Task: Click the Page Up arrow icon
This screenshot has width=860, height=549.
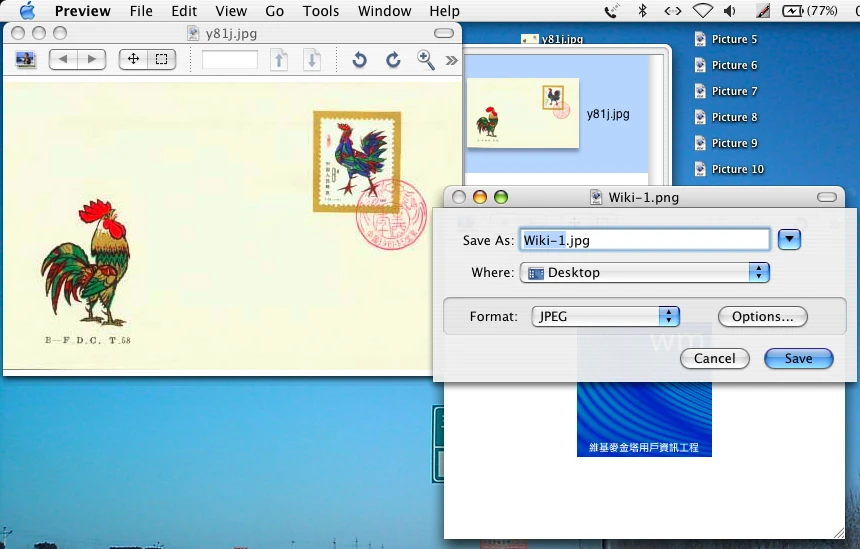Action: tap(279, 59)
